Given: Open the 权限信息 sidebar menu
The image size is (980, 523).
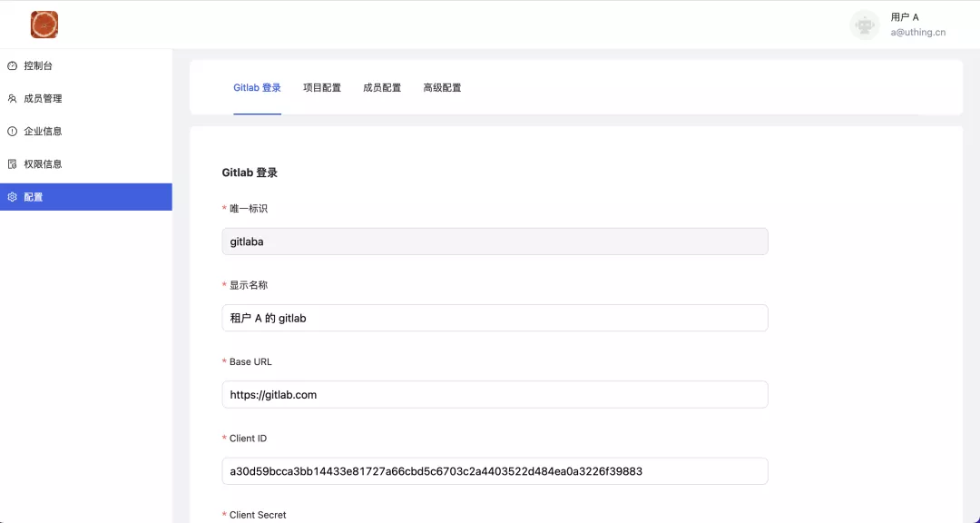Looking at the screenshot, I should coord(86,164).
